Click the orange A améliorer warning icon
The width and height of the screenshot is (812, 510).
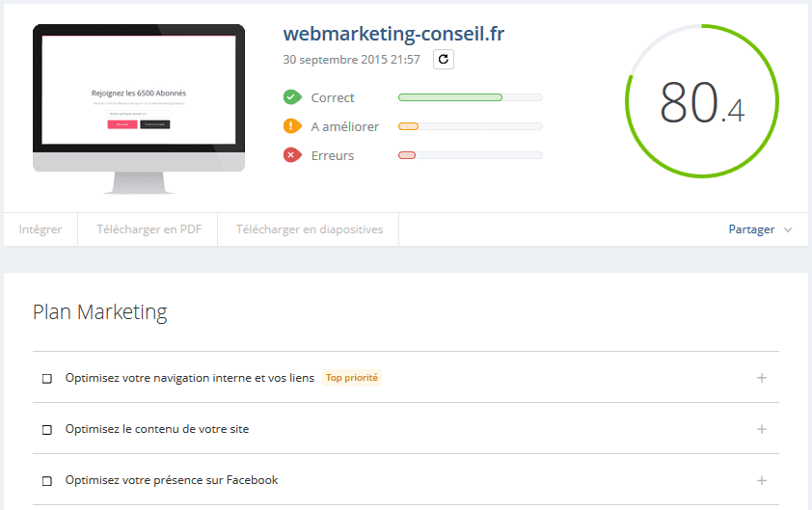click(x=292, y=126)
